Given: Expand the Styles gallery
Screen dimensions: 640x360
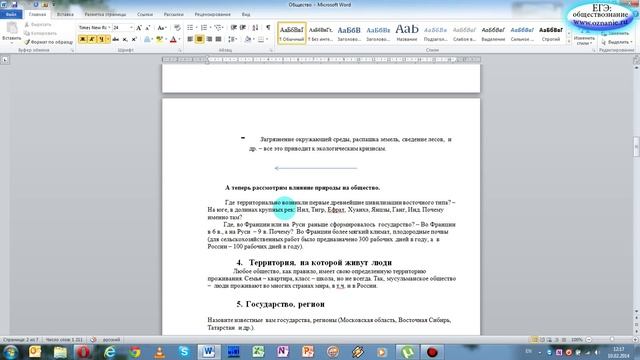Looking at the screenshot, I should point(569,42).
